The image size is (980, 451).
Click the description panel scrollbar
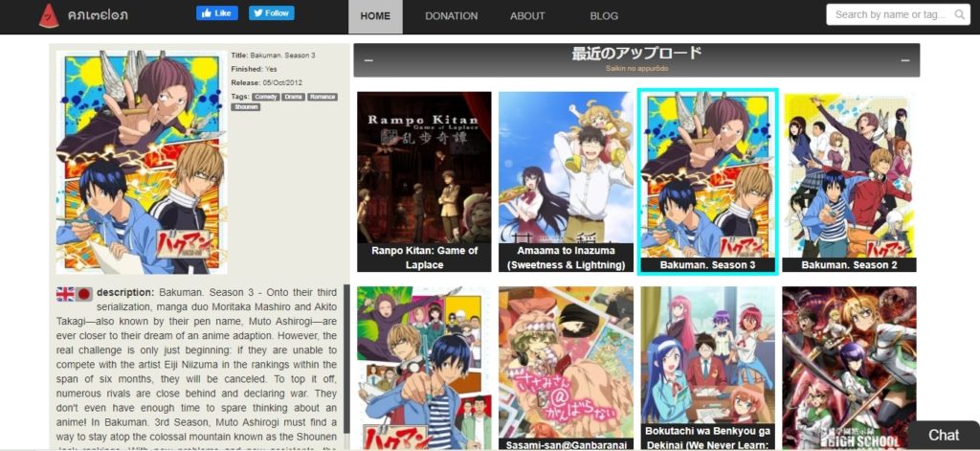tap(346, 358)
